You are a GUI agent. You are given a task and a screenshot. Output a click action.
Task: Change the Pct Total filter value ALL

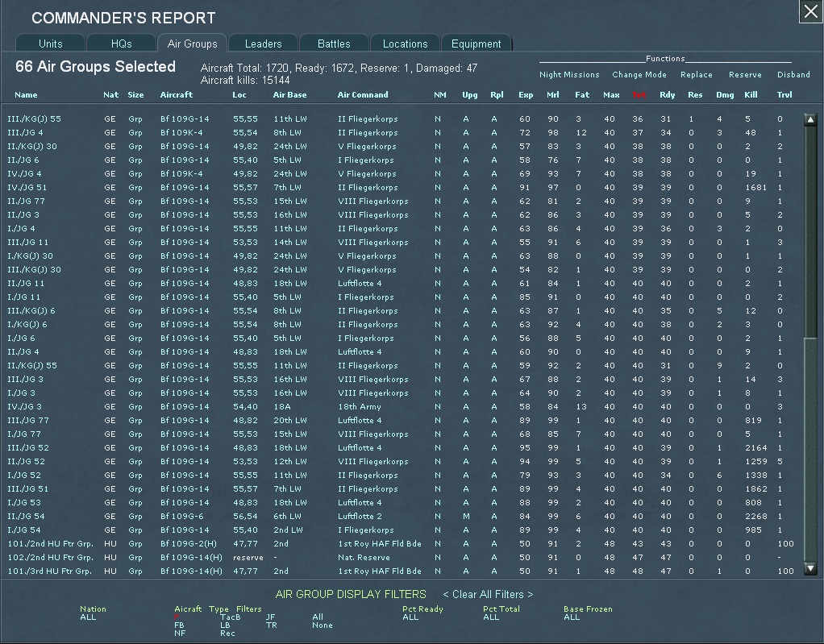click(491, 617)
